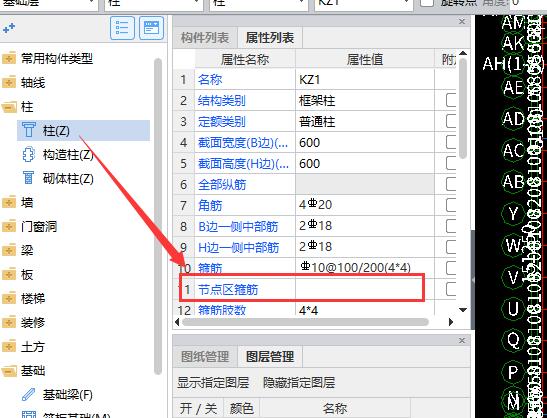This screenshot has width=547, height=418.
Task: Toggle checkbox in the B边一侧中部筋 row
Action: point(451,226)
